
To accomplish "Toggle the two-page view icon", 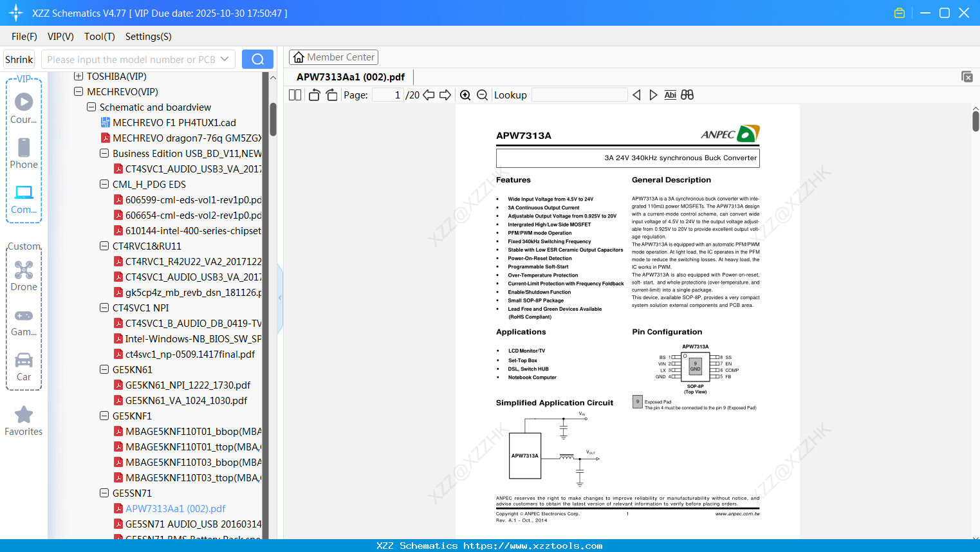I will point(295,95).
